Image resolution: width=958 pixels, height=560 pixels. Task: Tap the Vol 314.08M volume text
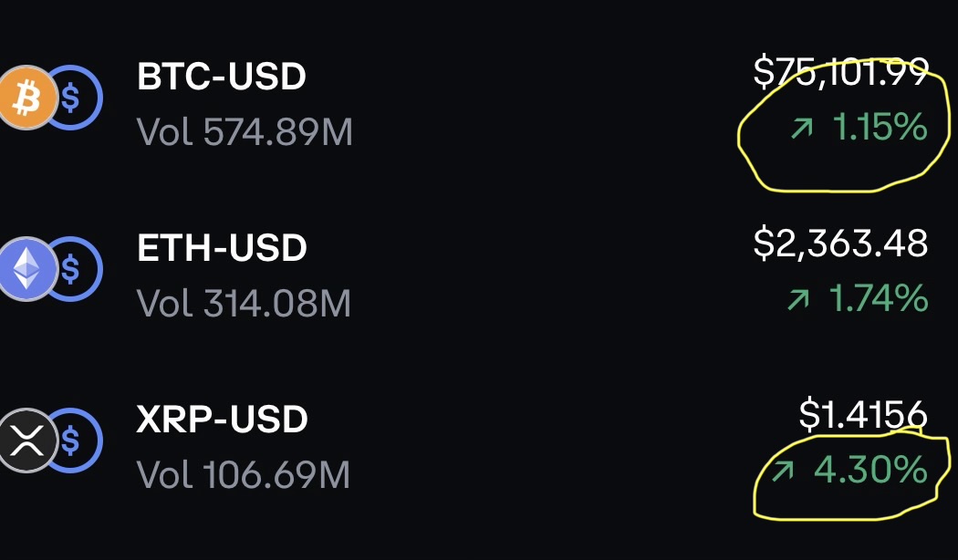pyautogui.click(x=244, y=304)
